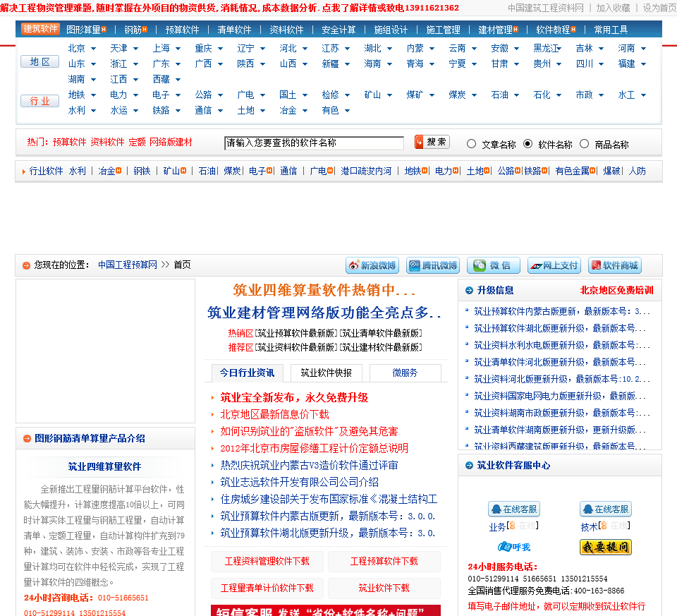Expand the 石油 industry dropdown arrow
The width and height of the screenshot is (677, 616).
[x=516, y=95]
